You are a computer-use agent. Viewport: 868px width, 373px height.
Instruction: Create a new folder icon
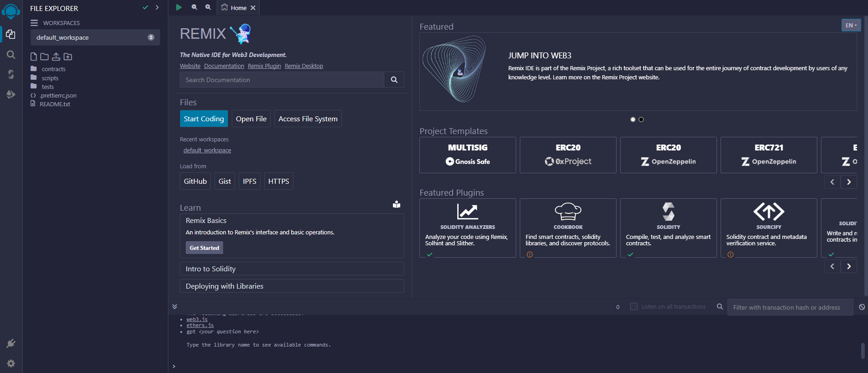click(x=44, y=57)
